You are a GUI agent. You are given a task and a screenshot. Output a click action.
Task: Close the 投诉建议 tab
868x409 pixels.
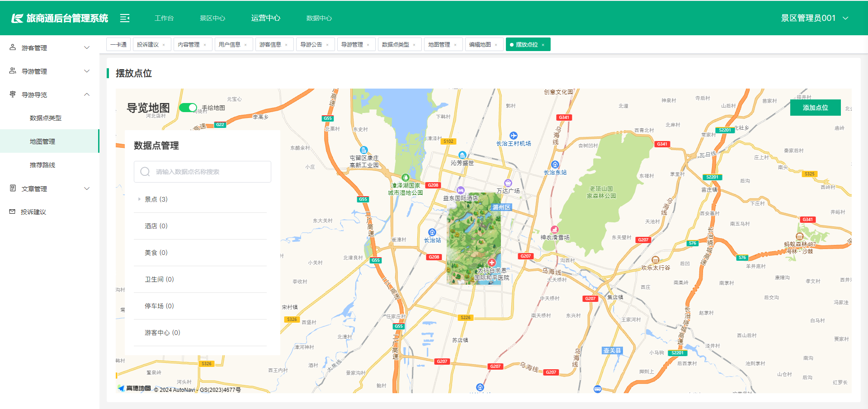click(x=164, y=45)
